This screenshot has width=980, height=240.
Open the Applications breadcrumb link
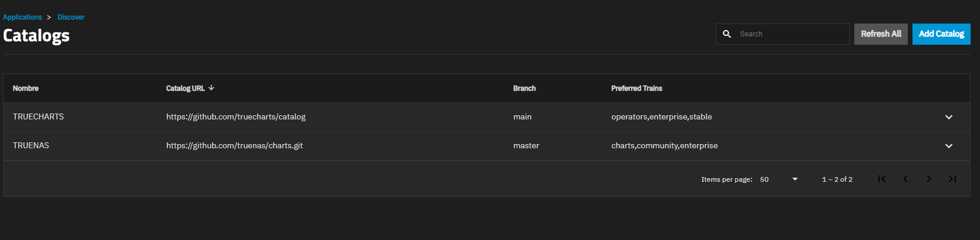click(x=22, y=17)
